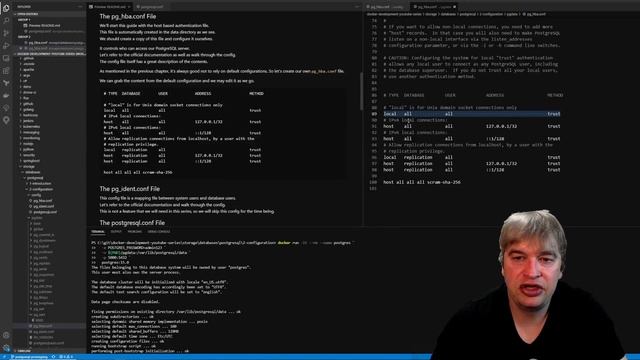
Task: Click the remote indicator in status bar
Action: point(4,357)
